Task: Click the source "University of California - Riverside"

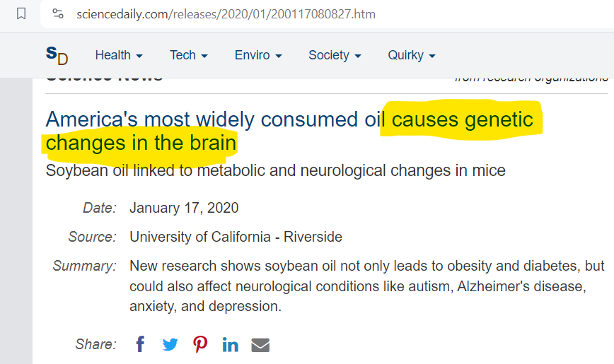Action: coord(236,237)
